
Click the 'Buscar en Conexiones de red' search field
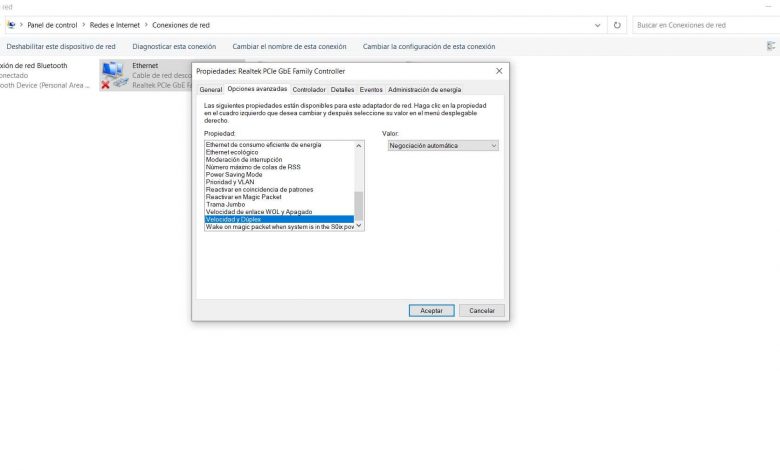coord(706,25)
